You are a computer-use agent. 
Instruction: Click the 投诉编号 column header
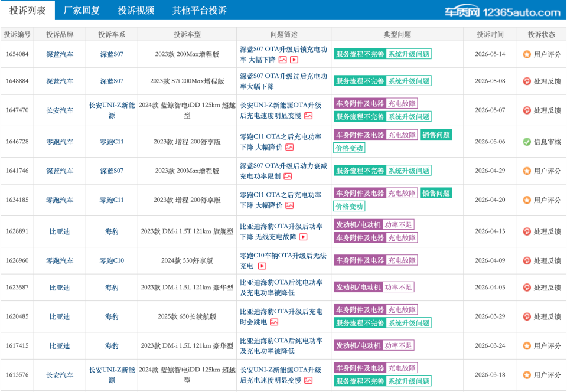coord(17,34)
